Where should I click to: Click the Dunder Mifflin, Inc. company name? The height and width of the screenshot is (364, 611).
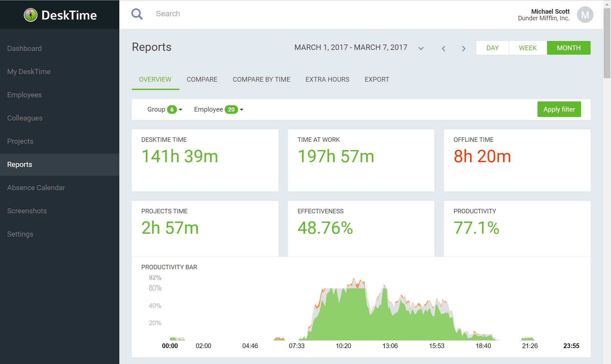point(544,18)
